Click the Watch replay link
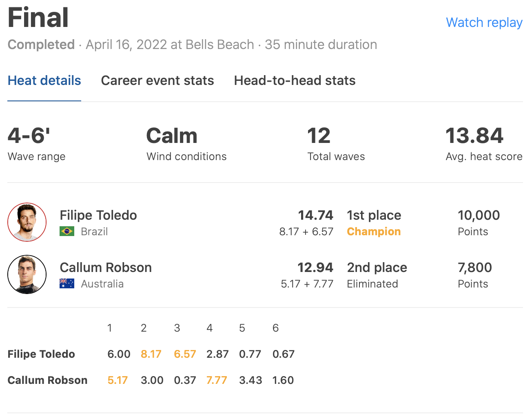This screenshot has width=532, height=419. (x=484, y=22)
